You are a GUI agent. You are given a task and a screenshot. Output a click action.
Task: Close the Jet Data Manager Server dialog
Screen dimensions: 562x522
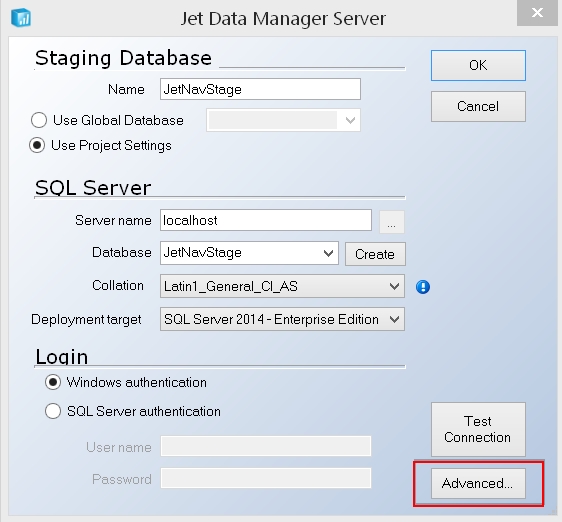[x=537, y=13]
